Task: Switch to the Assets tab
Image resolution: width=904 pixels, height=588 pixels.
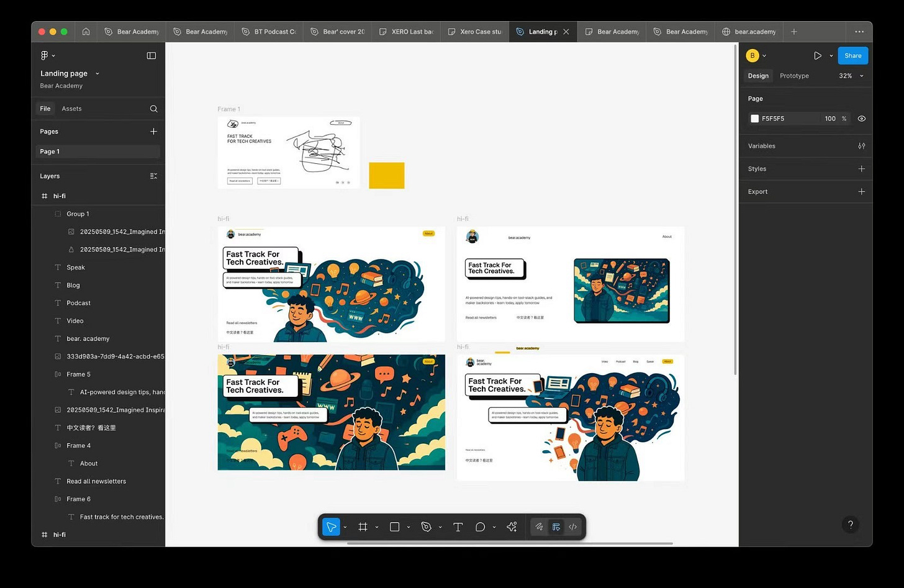Action: pyautogui.click(x=71, y=109)
